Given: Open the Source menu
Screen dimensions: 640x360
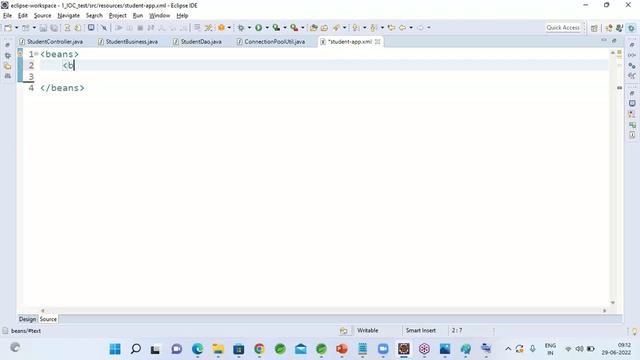Looking at the screenshot, I should pyautogui.click(x=42, y=16).
